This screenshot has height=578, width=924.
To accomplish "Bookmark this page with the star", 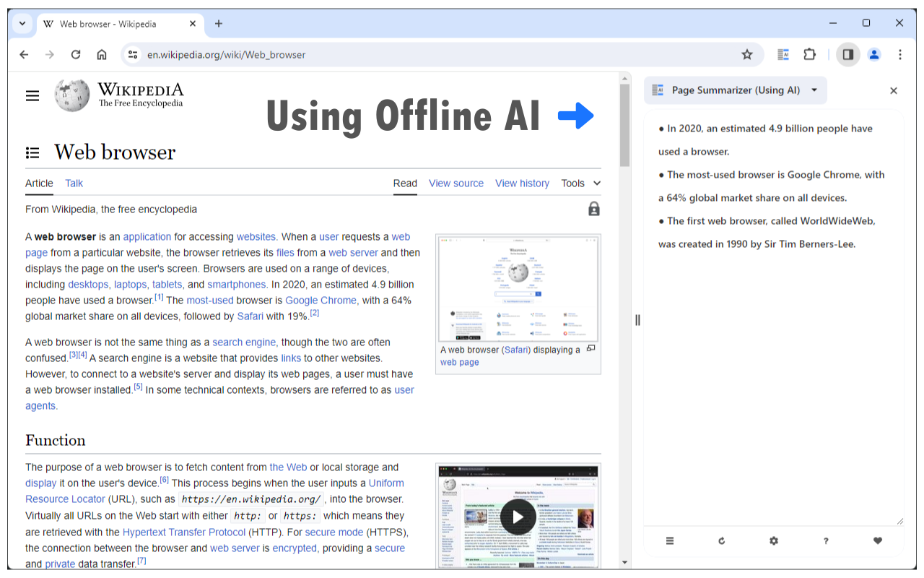I will 747,54.
